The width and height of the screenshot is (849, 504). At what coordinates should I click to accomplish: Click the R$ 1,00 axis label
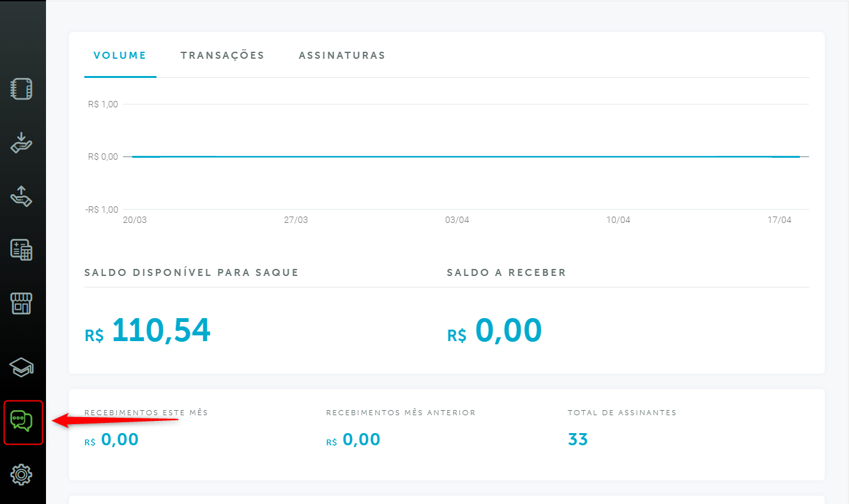(103, 104)
